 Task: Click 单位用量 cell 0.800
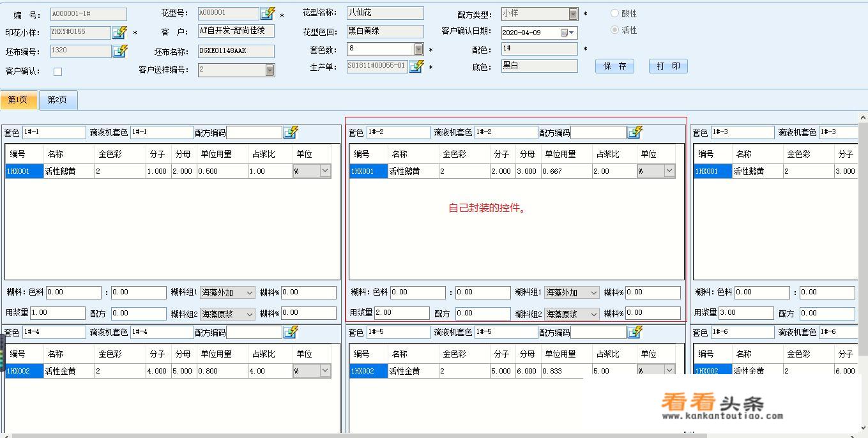pos(222,371)
